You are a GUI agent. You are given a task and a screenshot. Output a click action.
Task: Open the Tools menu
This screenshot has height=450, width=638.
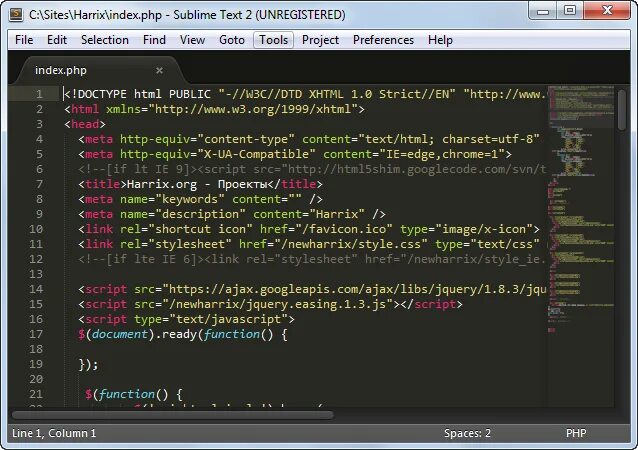(x=273, y=40)
